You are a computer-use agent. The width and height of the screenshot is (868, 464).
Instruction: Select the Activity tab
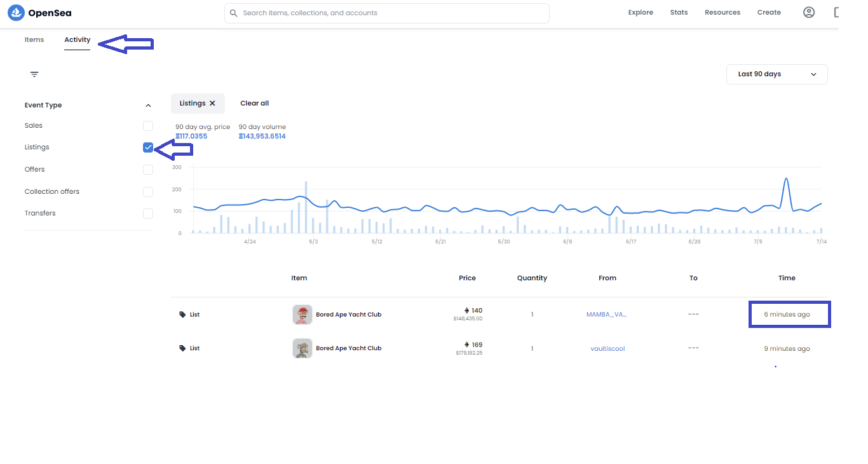click(x=78, y=39)
